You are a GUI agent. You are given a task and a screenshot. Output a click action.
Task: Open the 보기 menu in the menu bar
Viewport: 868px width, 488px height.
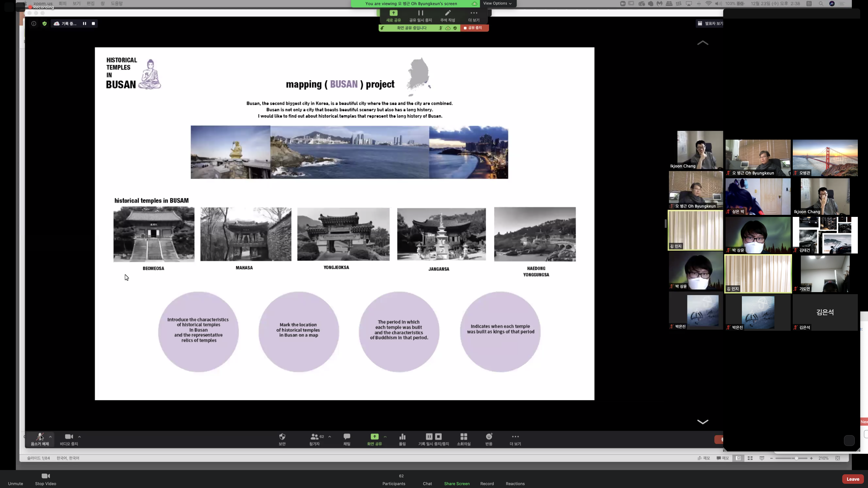point(76,3)
